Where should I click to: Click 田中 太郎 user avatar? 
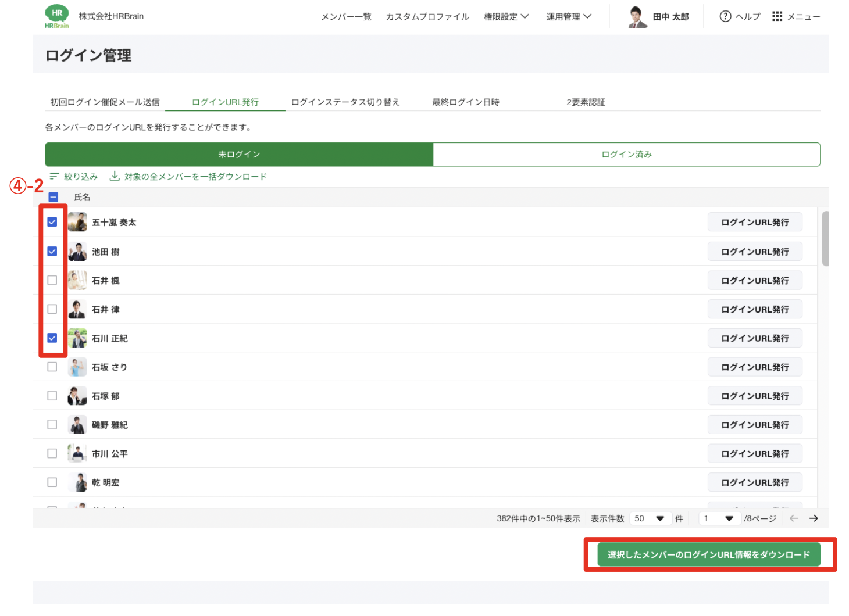click(637, 17)
